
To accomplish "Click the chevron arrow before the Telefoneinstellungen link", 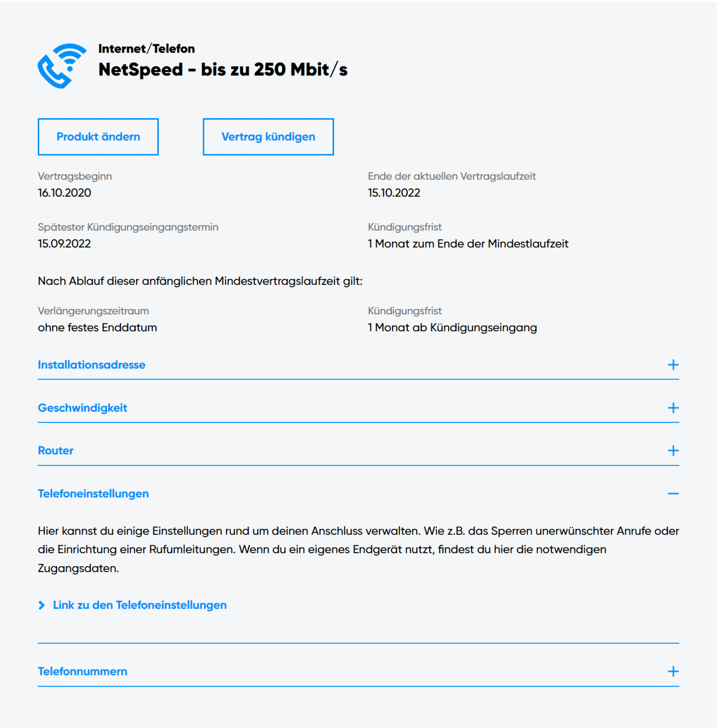I will [41, 605].
